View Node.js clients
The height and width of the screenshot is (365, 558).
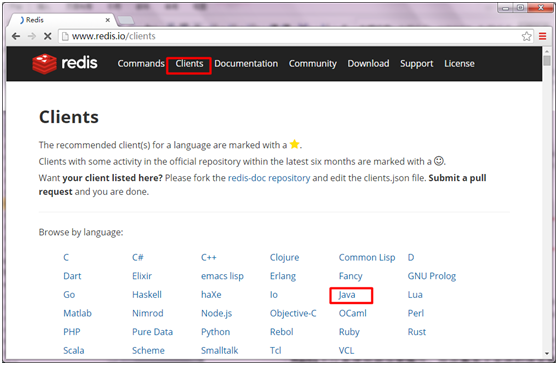pos(216,313)
